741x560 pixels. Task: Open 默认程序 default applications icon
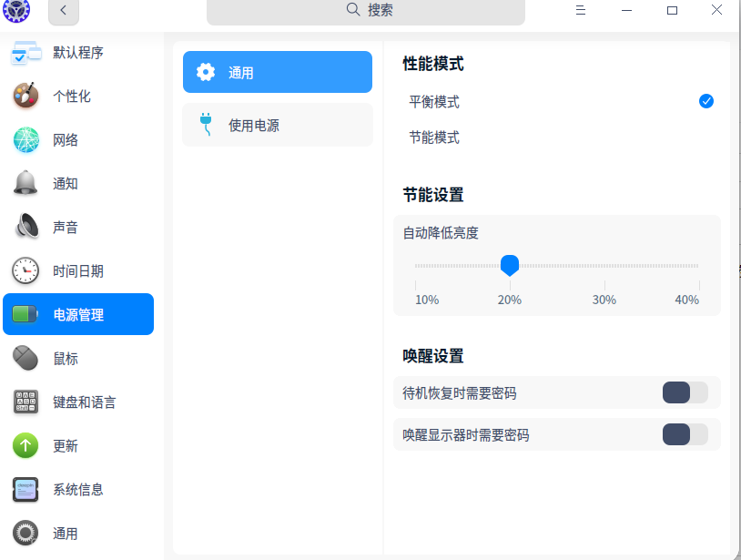pos(26,53)
